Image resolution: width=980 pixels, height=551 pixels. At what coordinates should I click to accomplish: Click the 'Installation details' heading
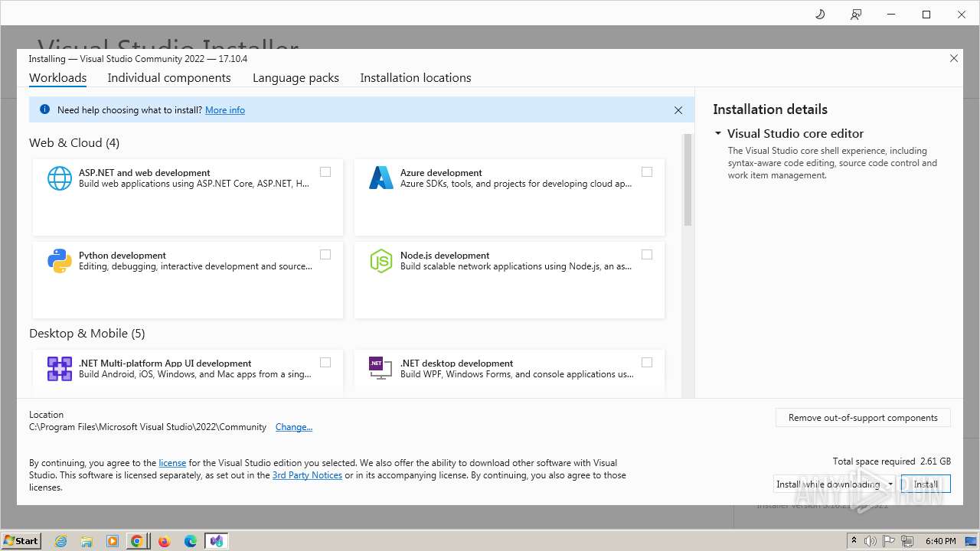tap(770, 109)
